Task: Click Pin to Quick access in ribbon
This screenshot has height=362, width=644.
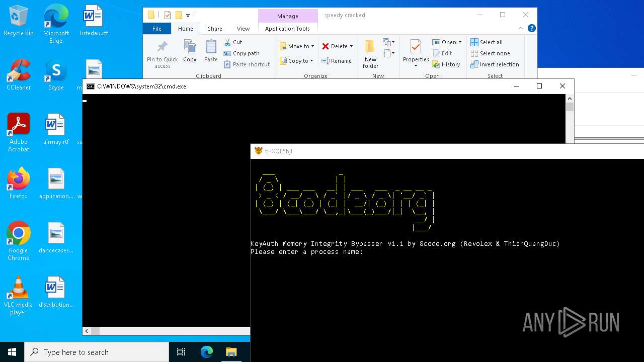Action: [162, 54]
